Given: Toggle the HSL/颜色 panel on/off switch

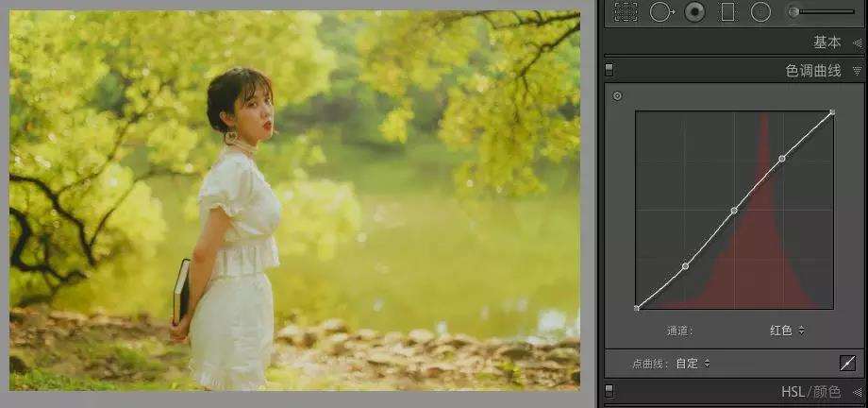Looking at the screenshot, I should (x=609, y=391).
